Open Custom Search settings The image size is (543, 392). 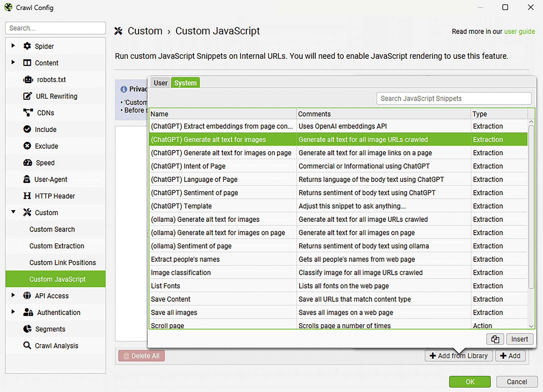(52, 229)
